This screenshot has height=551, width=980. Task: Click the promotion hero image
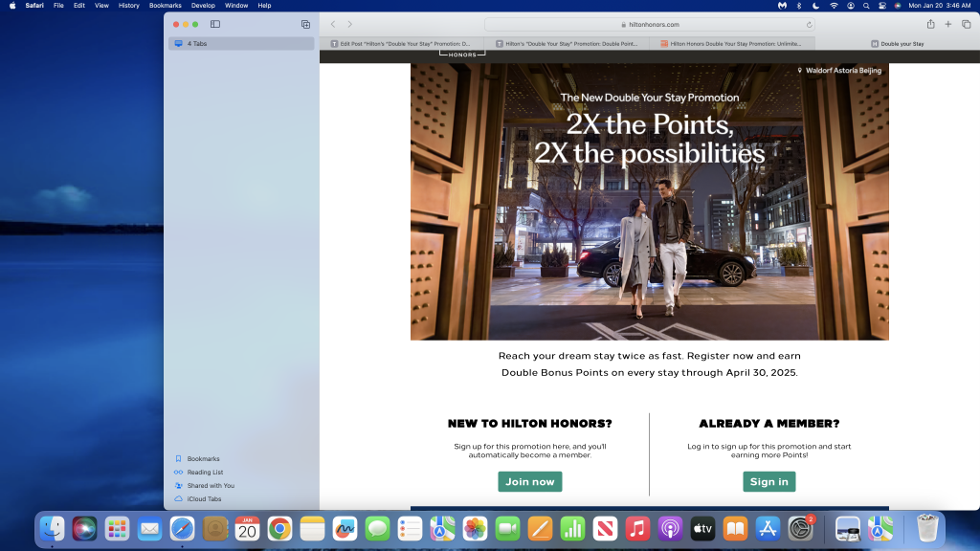point(650,201)
